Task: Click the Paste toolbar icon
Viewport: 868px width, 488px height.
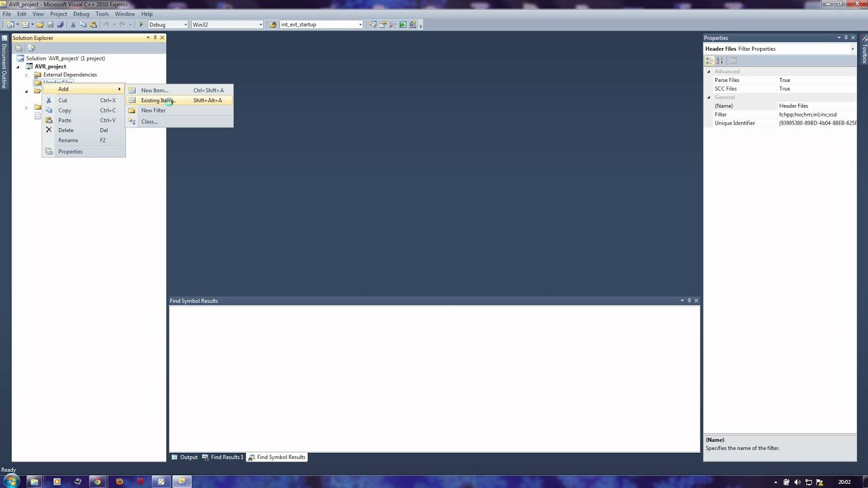Action: tap(93, 24)
